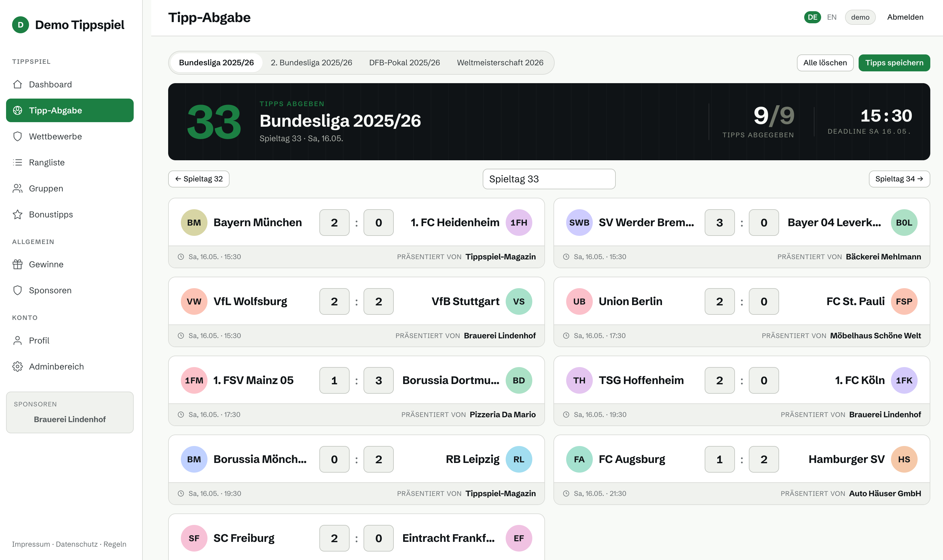Click Borussia Dortmund away score field
This screenshot has width=943, height=560.
tap(378, 380)
